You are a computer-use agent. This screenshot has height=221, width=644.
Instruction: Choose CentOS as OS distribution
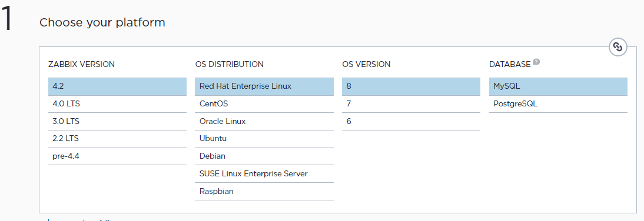[264, 104]
